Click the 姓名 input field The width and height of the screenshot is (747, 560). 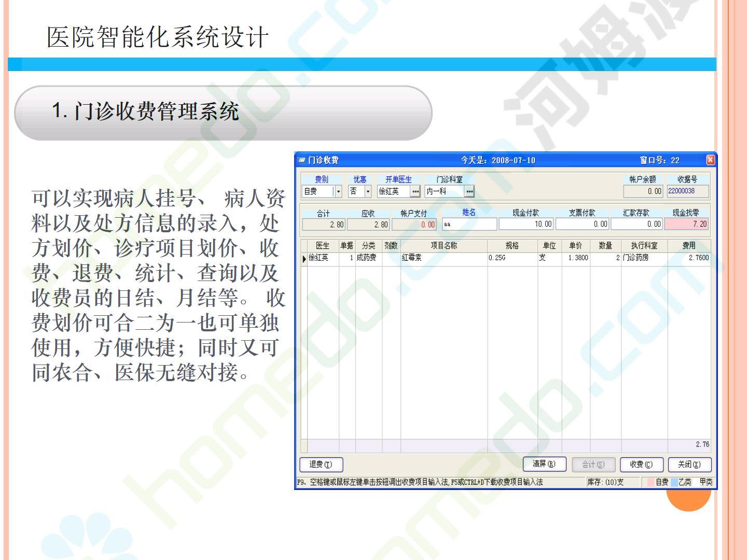469,224
